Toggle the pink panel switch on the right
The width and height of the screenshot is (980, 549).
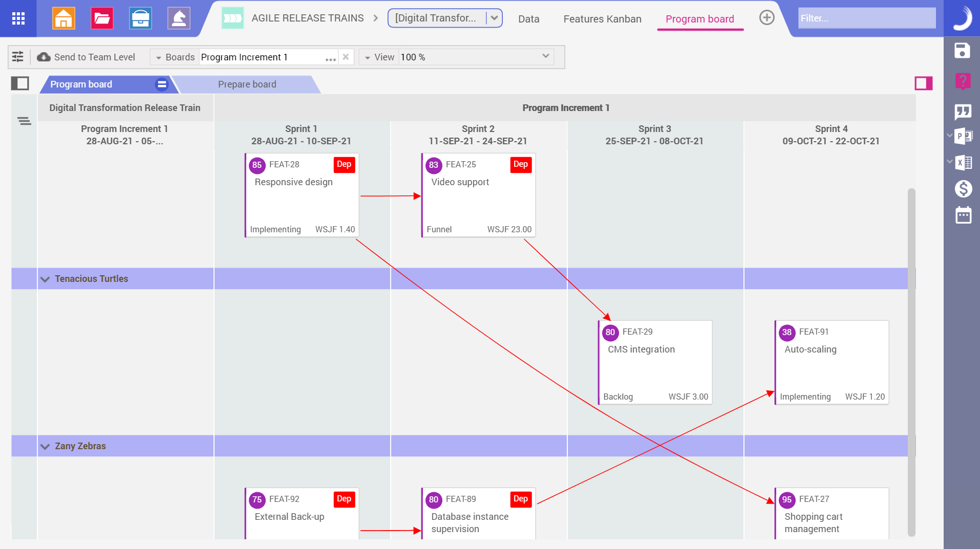pos(925,83)
